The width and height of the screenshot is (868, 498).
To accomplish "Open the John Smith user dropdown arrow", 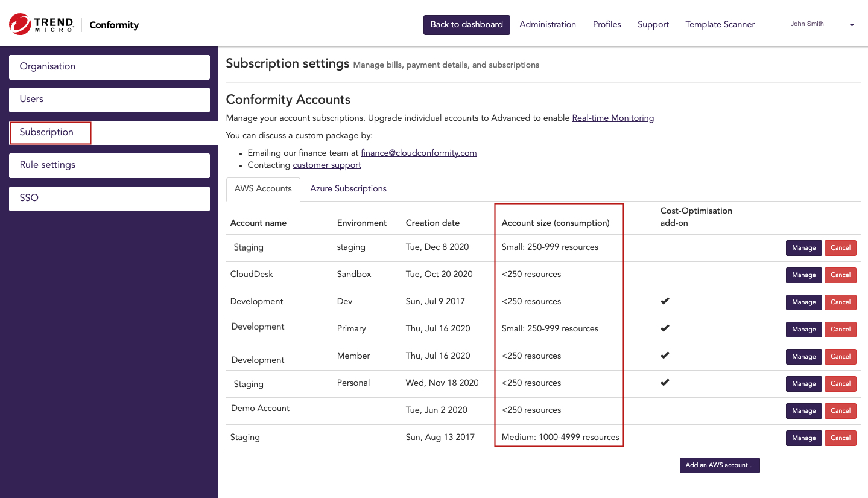I will (852, 25).
